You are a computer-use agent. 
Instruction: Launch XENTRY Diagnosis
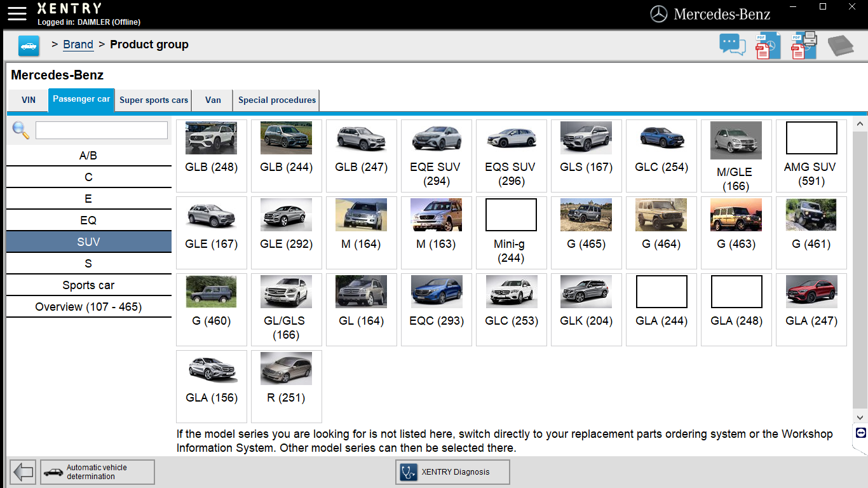pyautogui.click(x=452, y=472)
